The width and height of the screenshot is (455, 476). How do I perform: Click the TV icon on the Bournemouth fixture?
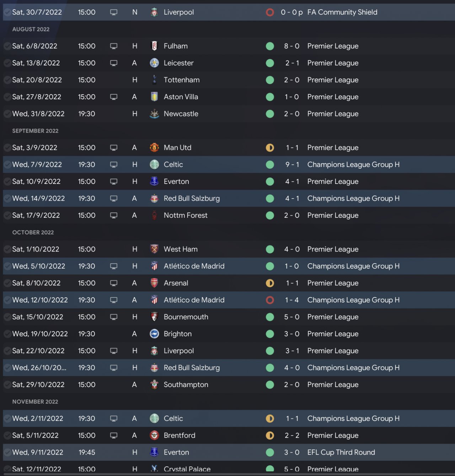114,317
